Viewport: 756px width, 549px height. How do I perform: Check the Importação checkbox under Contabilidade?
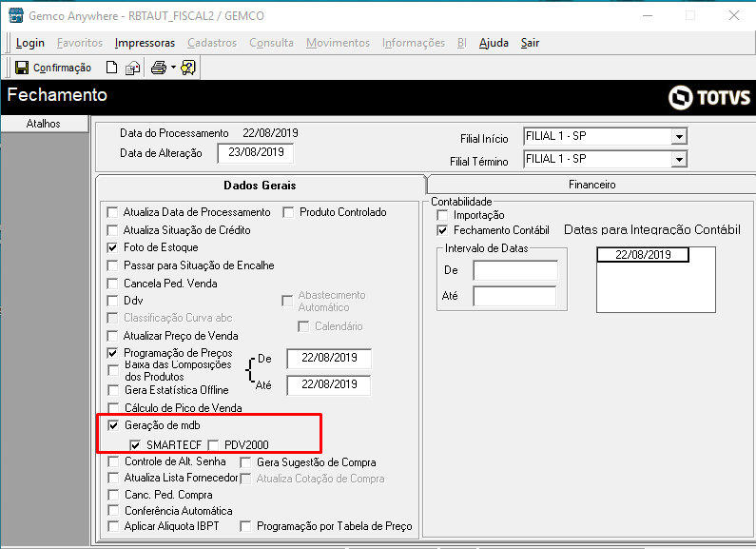click(x=442, y=215)
